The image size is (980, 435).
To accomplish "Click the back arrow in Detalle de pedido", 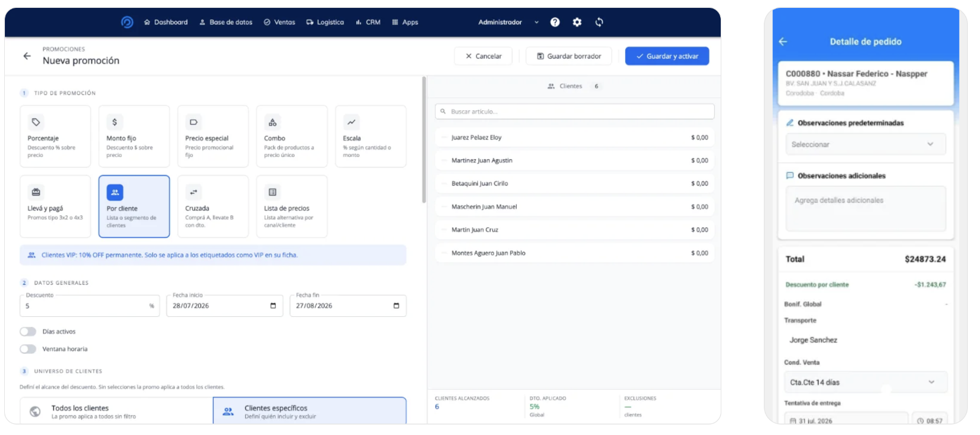I will click(x=783, y=42).
